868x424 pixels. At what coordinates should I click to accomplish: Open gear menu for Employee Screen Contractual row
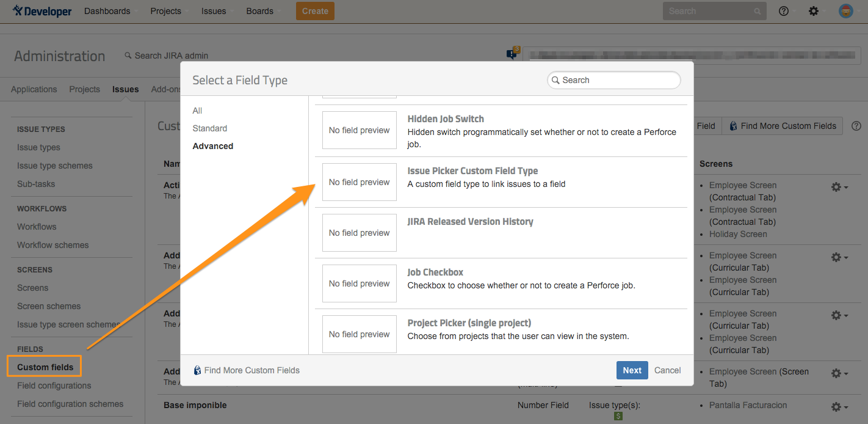840,187
